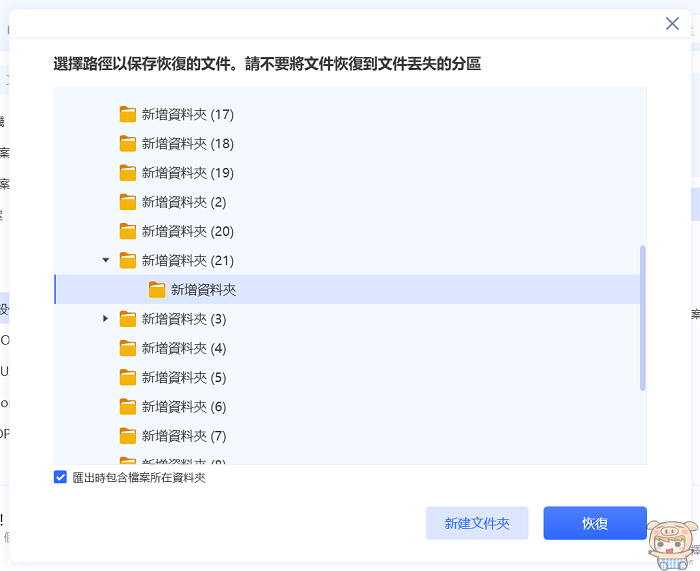Image resolution: width=700 pixels, height=571 pixels.
Task: Click the folder icon of 新增資料夾 (20)
Action: point(127,231)
